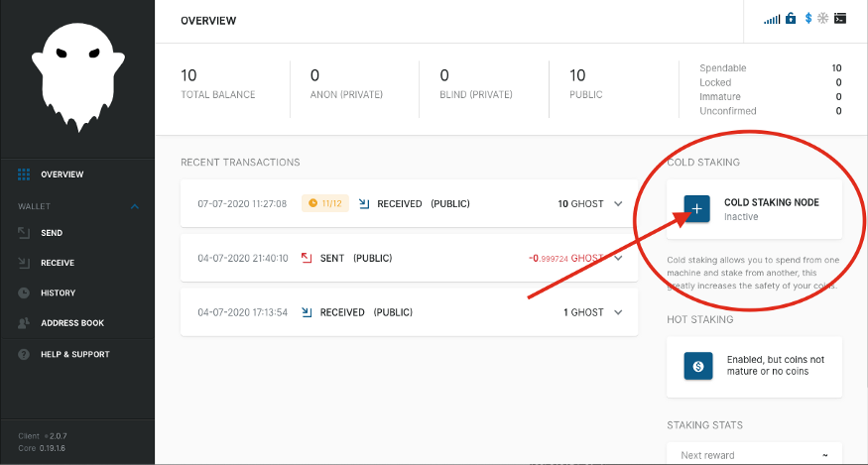Expand the 1 GHOST received transaction

click(x=618, y=312)
